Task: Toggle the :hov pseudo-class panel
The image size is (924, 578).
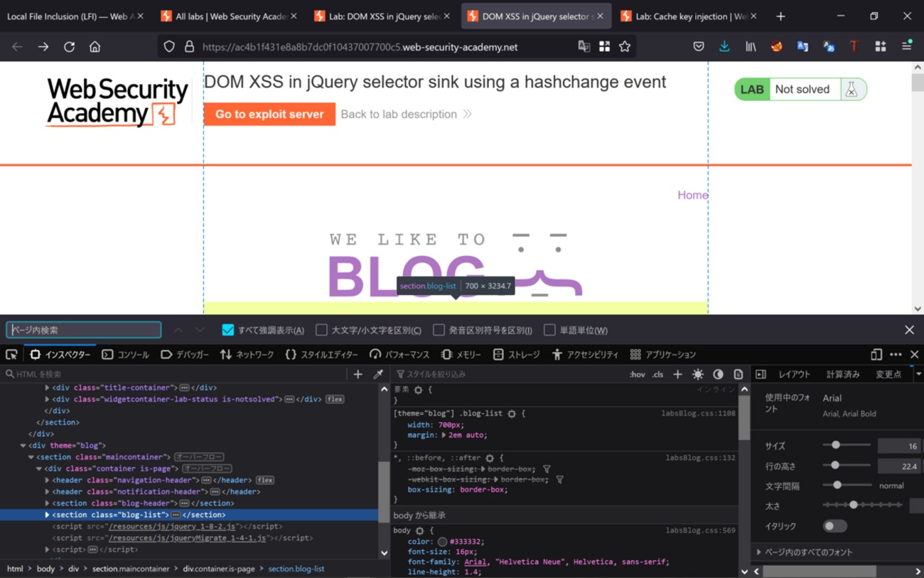Action: point(637,374)
